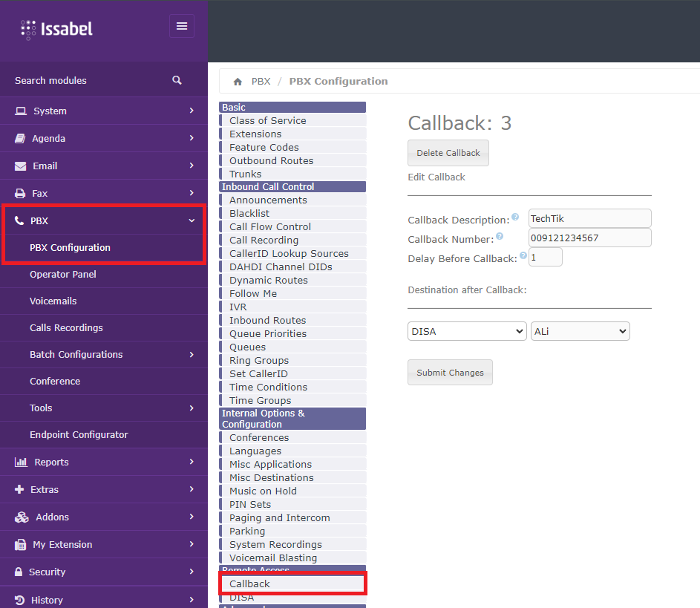This screenshot has width=700, height=608.
Task: Click the home icon in breadcrumb
Action: point(238,82)
